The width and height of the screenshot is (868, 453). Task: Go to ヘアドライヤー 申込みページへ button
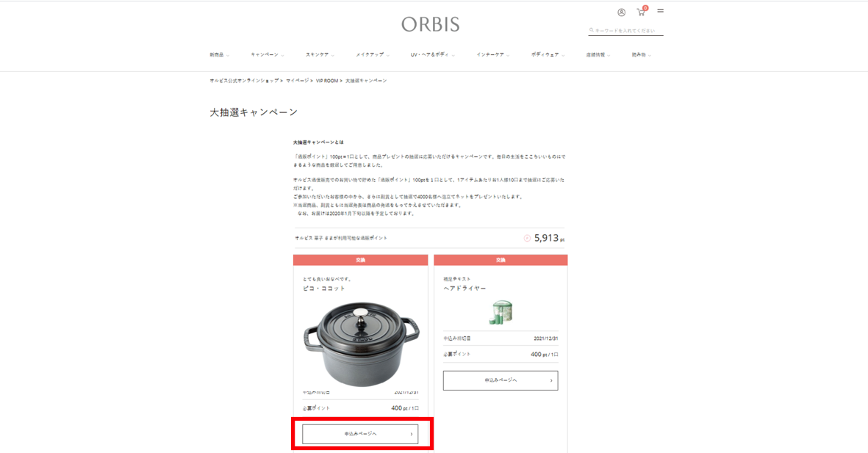tap(501, 380)
